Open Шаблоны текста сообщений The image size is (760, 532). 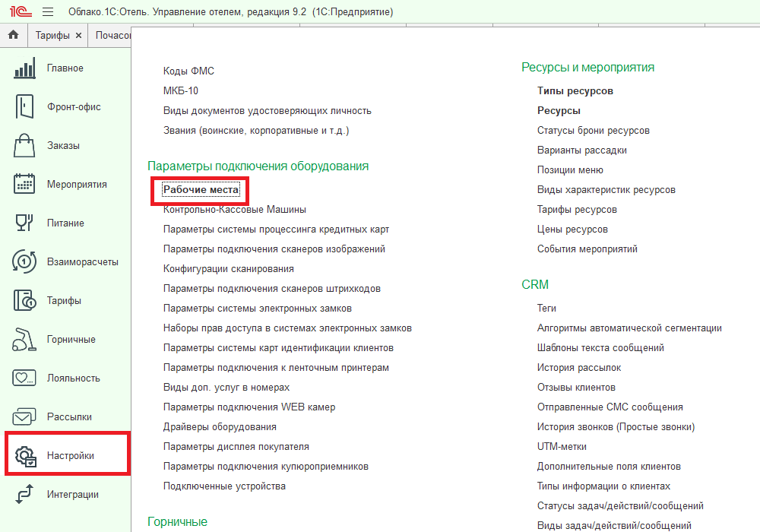tap(600, 348)
